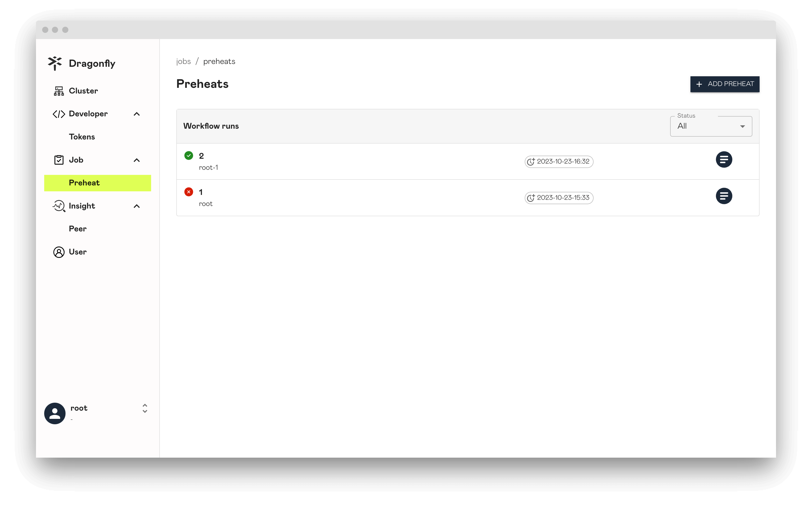Open the User section icon
Viewport: 812px width, 509px height.
(x=59, y=252)
